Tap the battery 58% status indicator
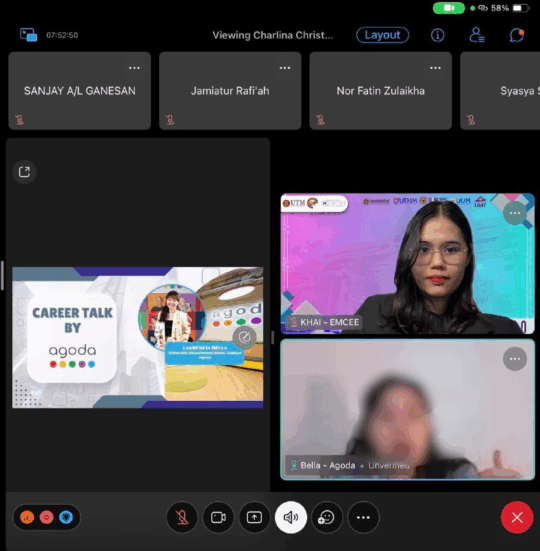540x551 pixels. [511, 8]
